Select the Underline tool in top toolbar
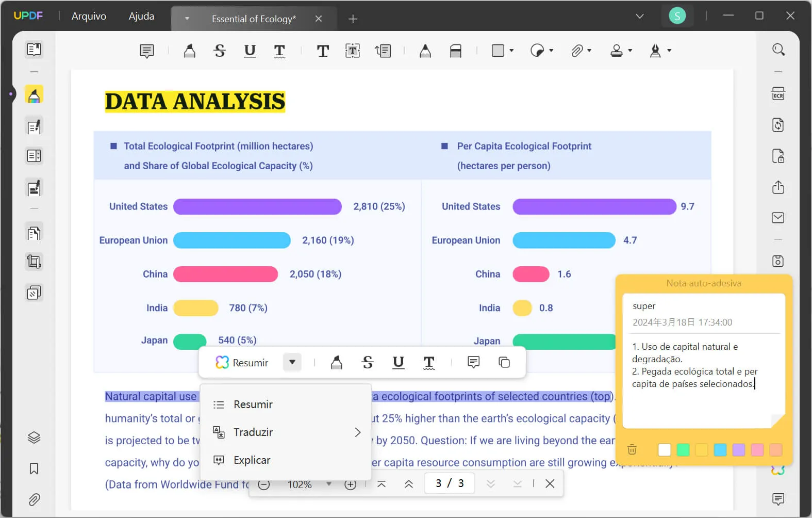Image resolution: width=812 pixels, height=518 pixels. [x=250, y=51]
